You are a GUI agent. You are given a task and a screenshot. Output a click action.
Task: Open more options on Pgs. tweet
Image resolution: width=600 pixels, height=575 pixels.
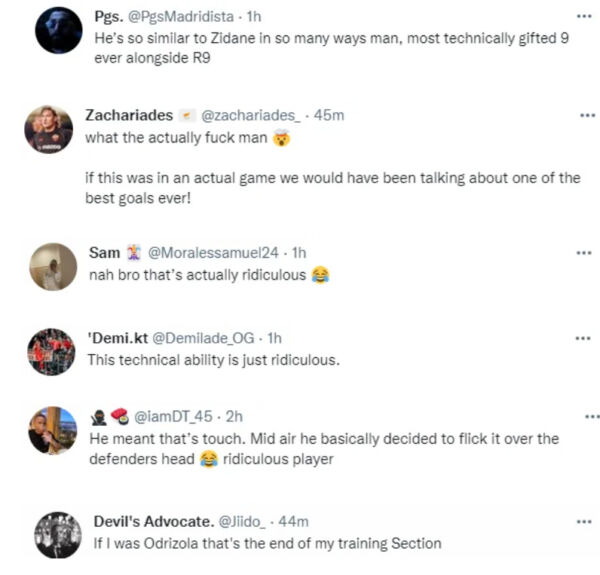[x=585, y=17]
